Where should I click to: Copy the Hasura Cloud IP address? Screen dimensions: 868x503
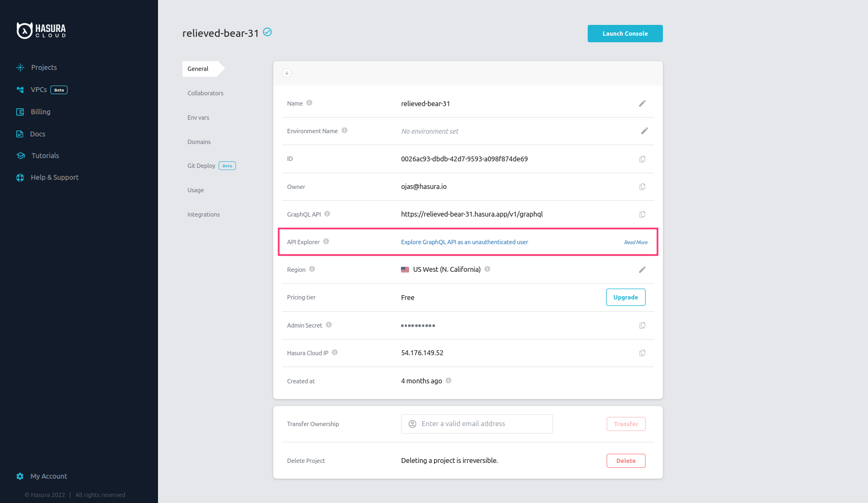(x=642, y=352)
